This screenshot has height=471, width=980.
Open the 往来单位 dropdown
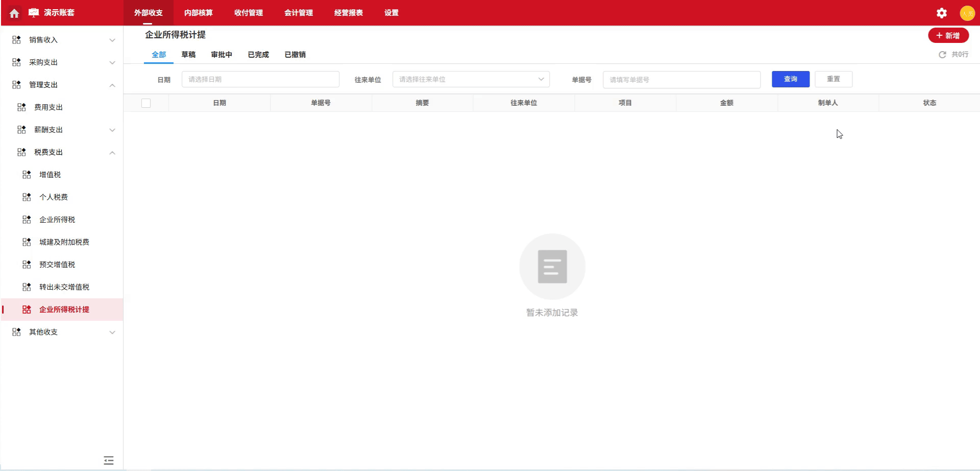[470, 79]
